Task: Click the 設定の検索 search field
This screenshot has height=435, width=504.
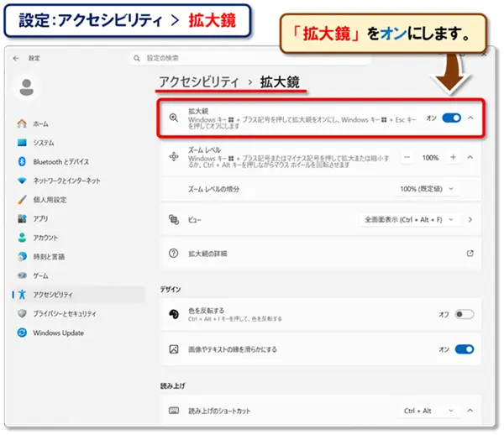Action: [x=250, y=58]
